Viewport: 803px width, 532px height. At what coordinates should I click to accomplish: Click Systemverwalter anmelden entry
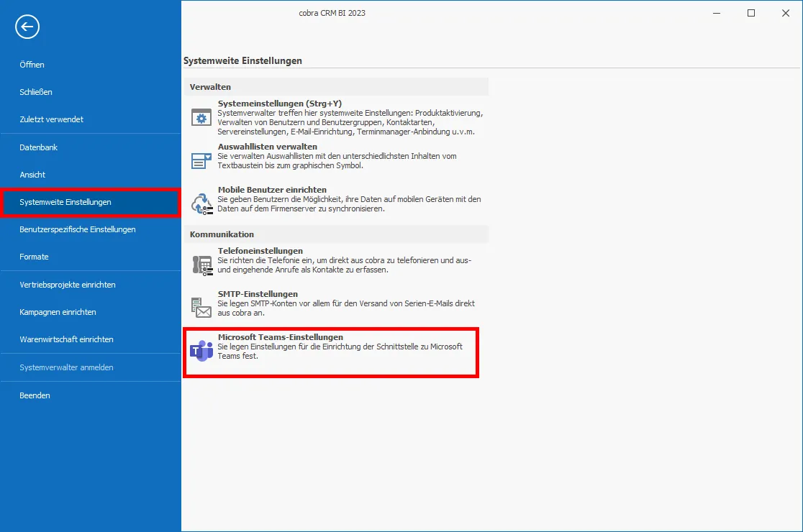(x=67, y=367)
